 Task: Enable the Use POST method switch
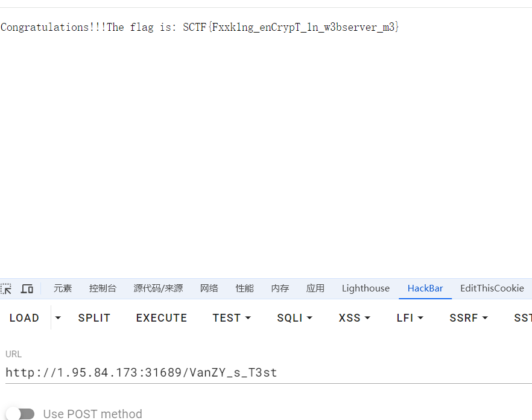click(x=21, y=413)
